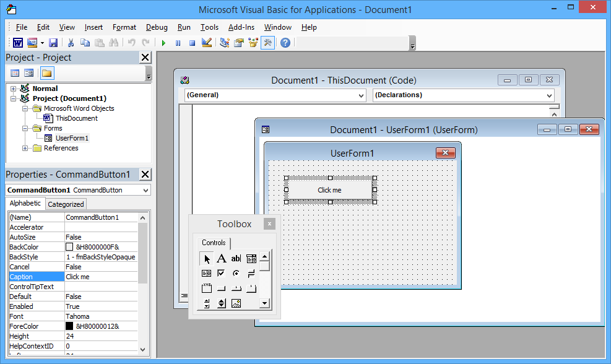Expand the References folder
The image size is (611, 364).
(25, 148)
